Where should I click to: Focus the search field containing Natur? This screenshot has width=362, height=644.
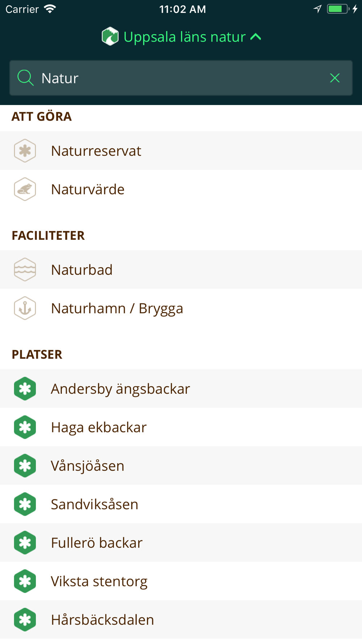tap(181, 78)
